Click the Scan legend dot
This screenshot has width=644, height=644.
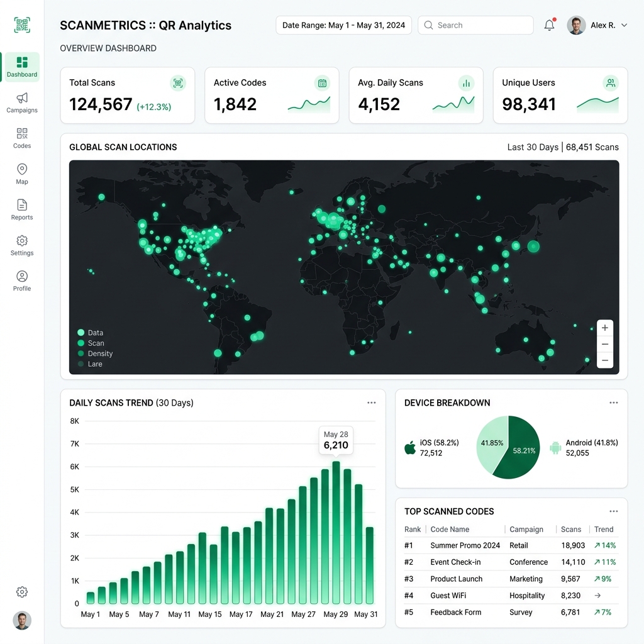81,343
